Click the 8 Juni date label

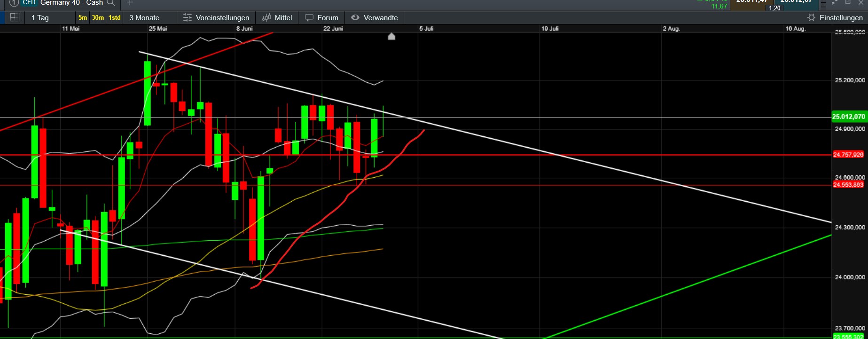244,29
